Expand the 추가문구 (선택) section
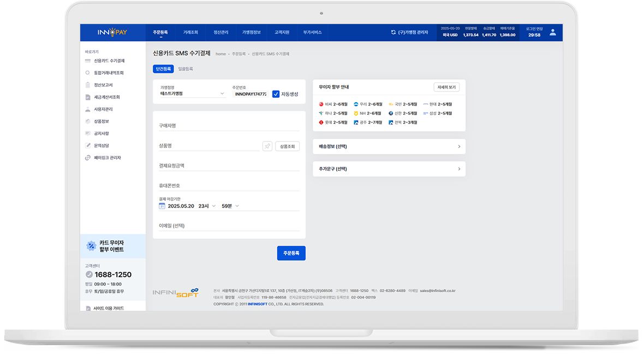 click(389, 169)
